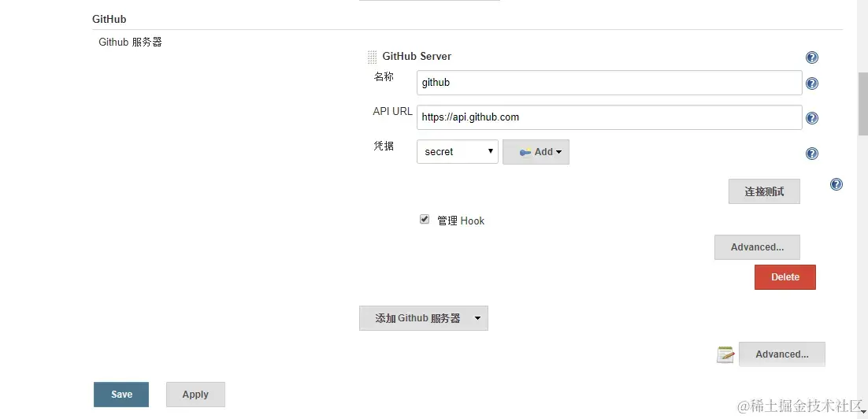Delete the GitHub server entry
Viewport: 868px width, 419px height.
pyautogui.click(x=785, y=276)
